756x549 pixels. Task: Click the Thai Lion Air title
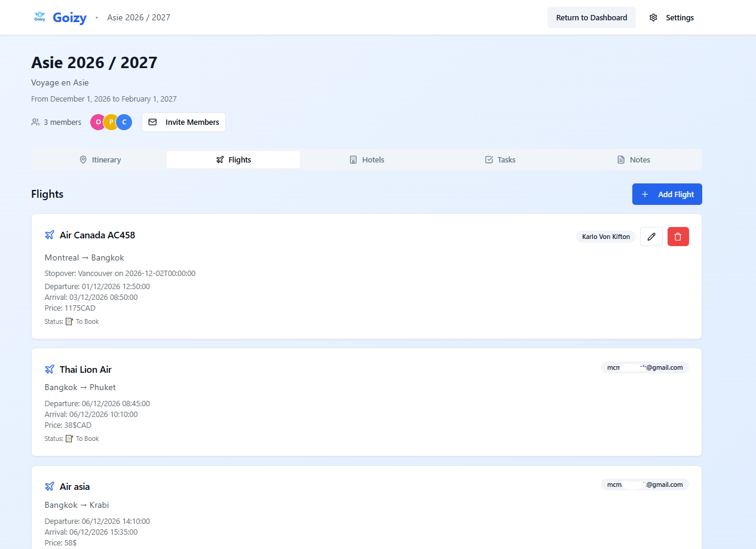pyautogui.click(x=85, y=369)
